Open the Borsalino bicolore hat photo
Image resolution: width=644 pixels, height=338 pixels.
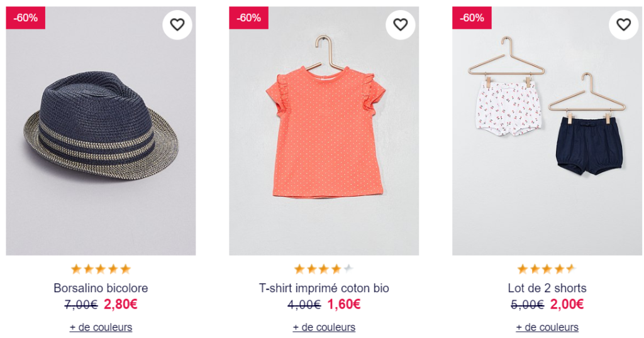(x=101, y=132)
